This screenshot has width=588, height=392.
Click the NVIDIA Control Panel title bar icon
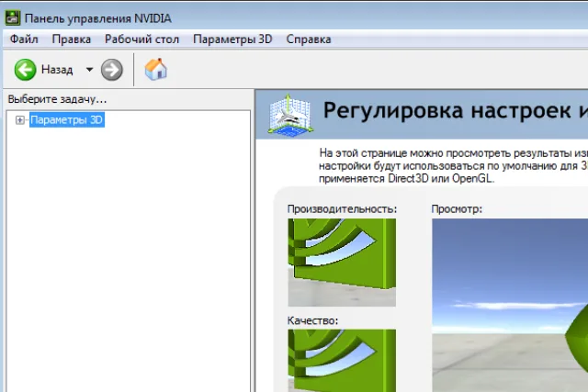[12, 18]
